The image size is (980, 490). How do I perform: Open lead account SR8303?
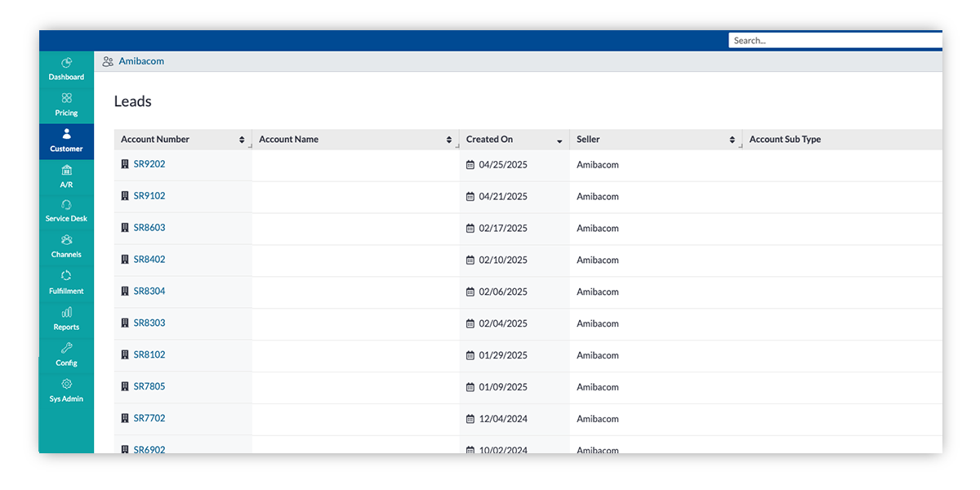click(149, 323)
